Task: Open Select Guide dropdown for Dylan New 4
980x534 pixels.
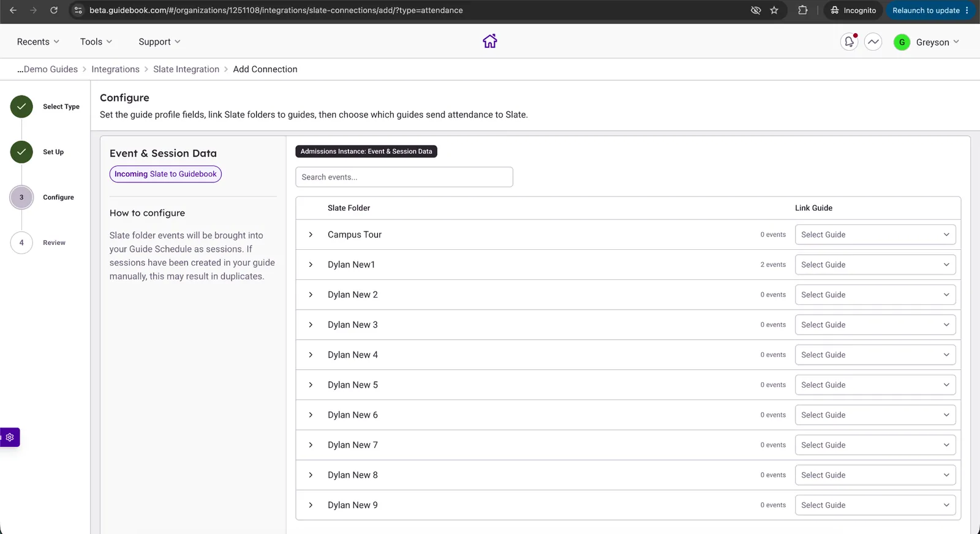Action: pos(875,355)
